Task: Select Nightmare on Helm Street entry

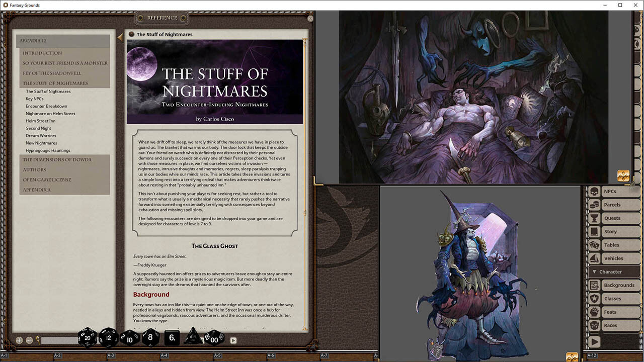Action: pos(50,114)
